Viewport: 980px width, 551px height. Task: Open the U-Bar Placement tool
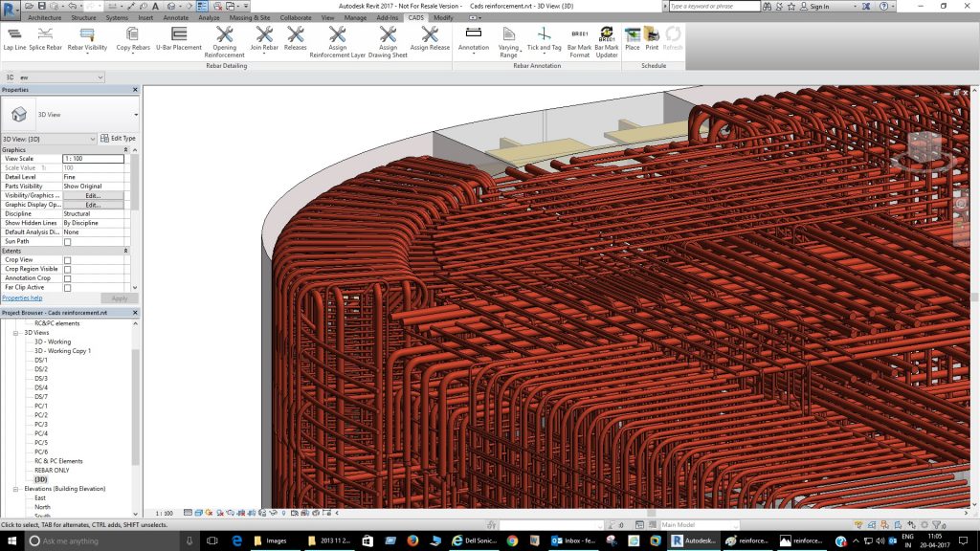[178, 43]
